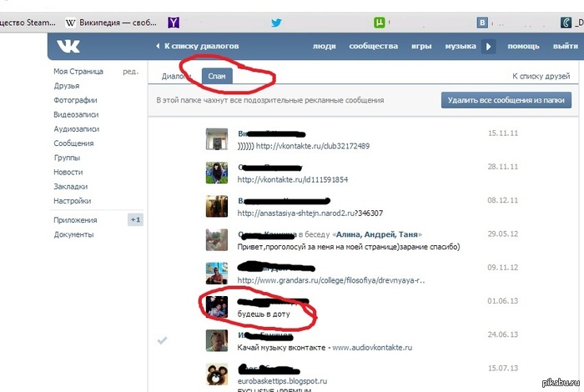Click ред. next to Моя Страница
Image resolution: width=584 pixels, height=392 pixels.
tap(130, 72)
